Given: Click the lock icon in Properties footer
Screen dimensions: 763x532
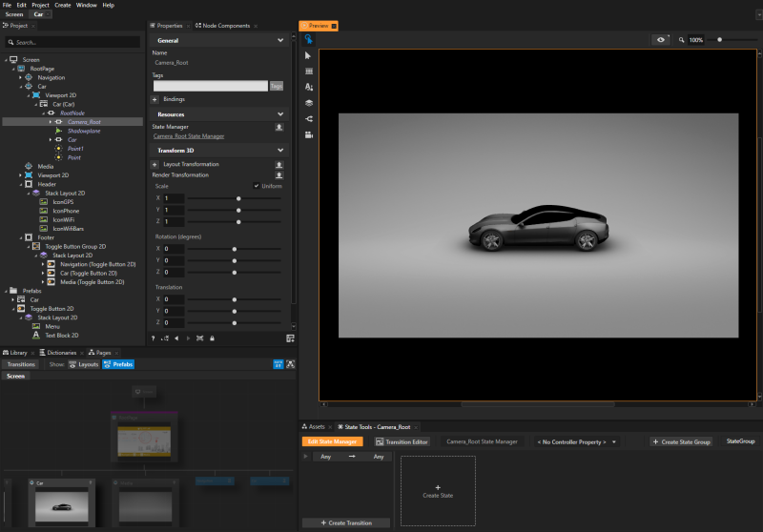Looking at the screenshot, I should 212,338.
